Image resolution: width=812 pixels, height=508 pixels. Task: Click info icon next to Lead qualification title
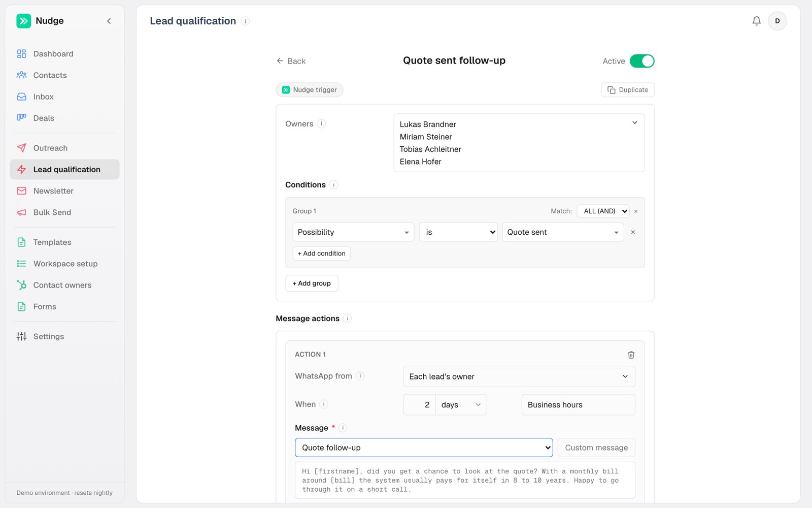(x=245, y=21)
